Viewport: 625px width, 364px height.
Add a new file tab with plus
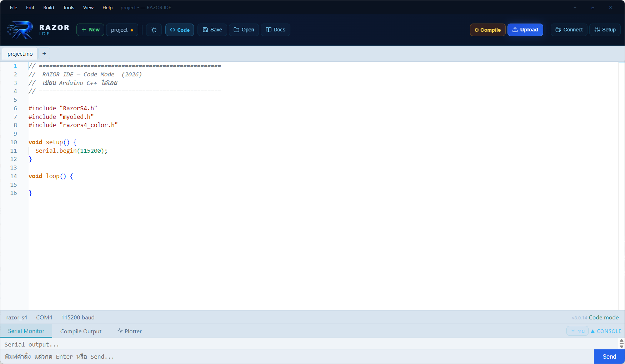[x=44, y=54]
